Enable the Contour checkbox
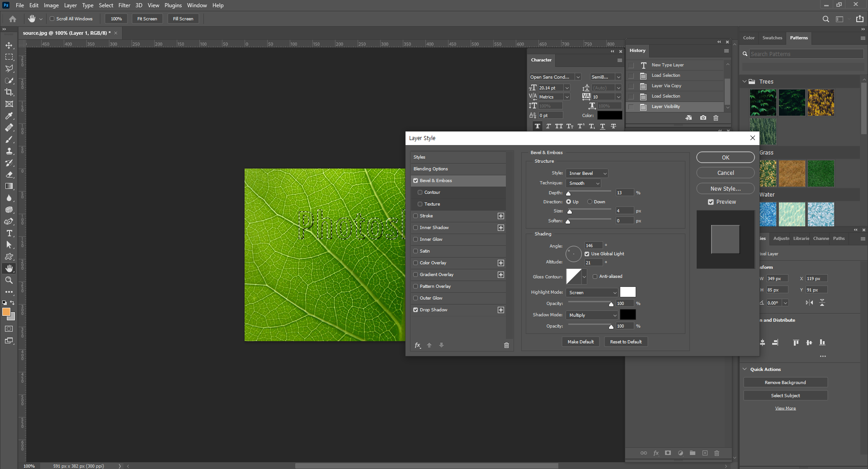Screen dimensions: 868x469 tap(420, 192)
